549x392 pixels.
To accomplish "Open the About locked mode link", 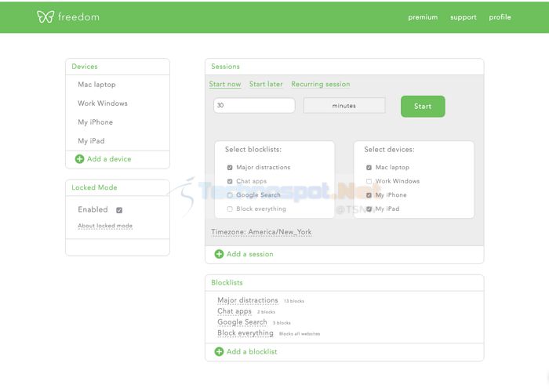I will point(105,226).
